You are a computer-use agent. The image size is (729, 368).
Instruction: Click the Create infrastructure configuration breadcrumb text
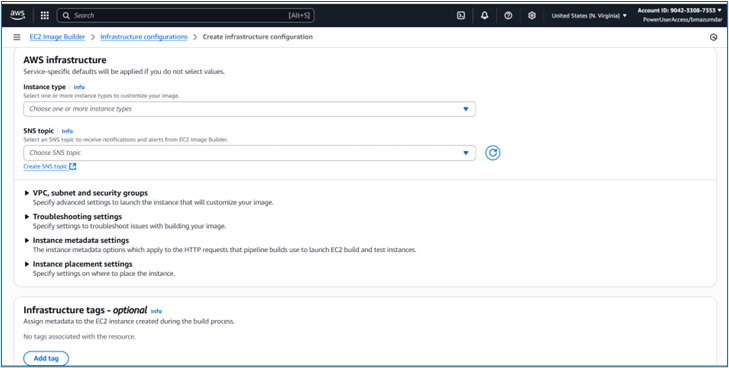[x=258, y=37]
